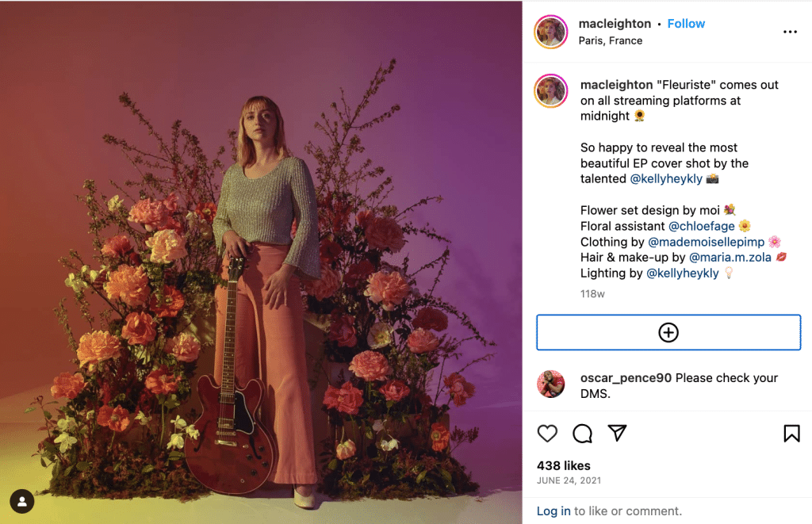This screenshot has width=812, height=524.
Task: Open the three-dots more options menu
Action: coord(790,32)
